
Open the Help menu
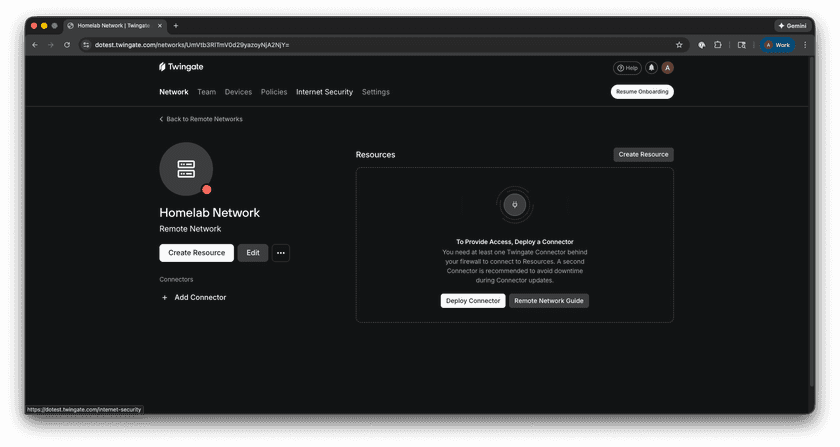point(627,68)
